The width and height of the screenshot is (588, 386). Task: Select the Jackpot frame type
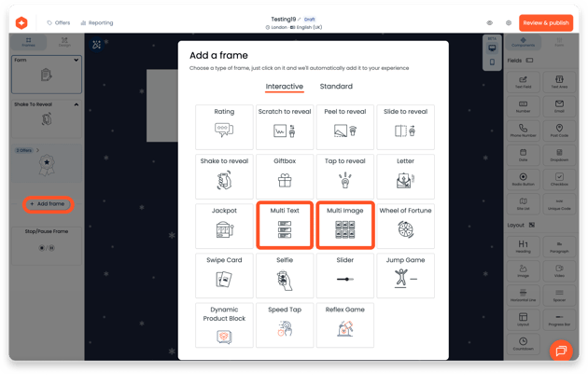[224, 226]
